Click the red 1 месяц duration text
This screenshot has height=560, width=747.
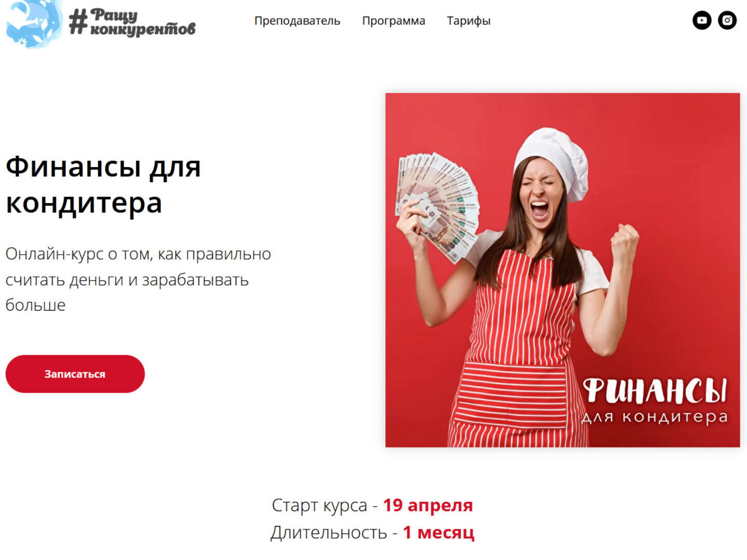click(439, 533)
